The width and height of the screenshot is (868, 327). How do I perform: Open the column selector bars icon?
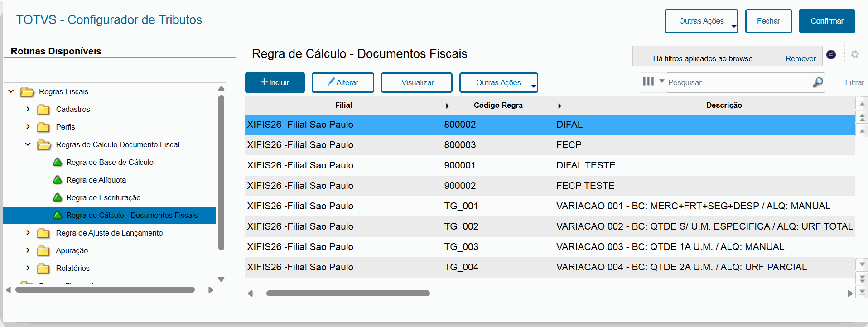pos(648,81)
